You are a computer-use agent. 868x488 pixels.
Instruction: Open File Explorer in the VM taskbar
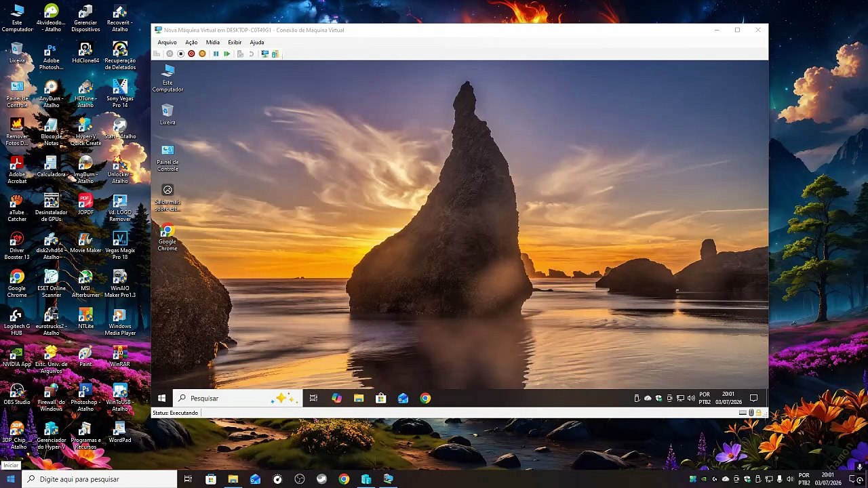coord(359,399)
